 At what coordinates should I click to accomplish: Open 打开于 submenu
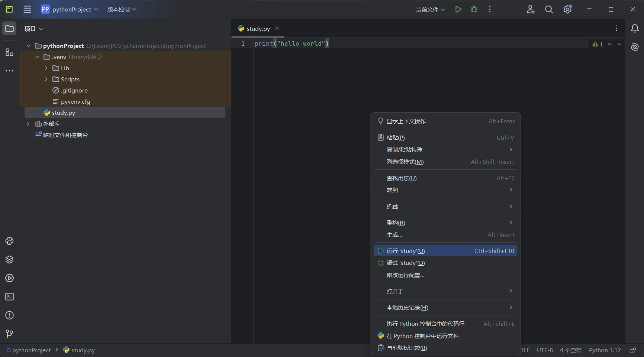point(445,291)
